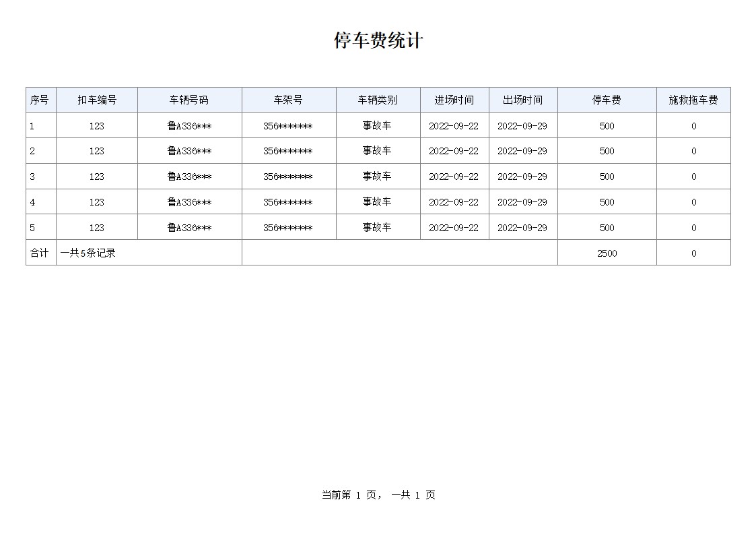Click exit date 2022-09-29 in row 4
The height and width of the screenshot is (535, 756).
pos(522,203)
